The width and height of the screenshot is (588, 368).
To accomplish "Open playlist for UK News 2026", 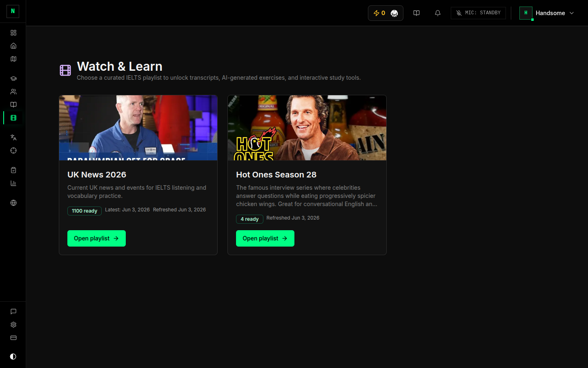I will [96, 238].
